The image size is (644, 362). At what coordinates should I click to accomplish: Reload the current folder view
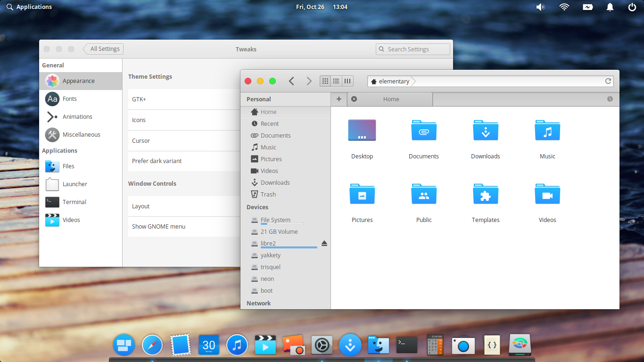pos(608,81)
